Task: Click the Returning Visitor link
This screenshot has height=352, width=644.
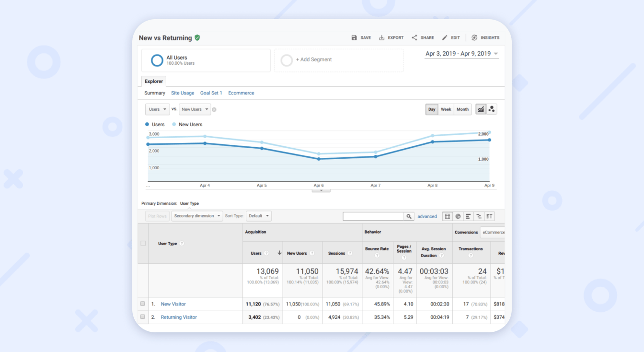Action: tap(178, 317)
